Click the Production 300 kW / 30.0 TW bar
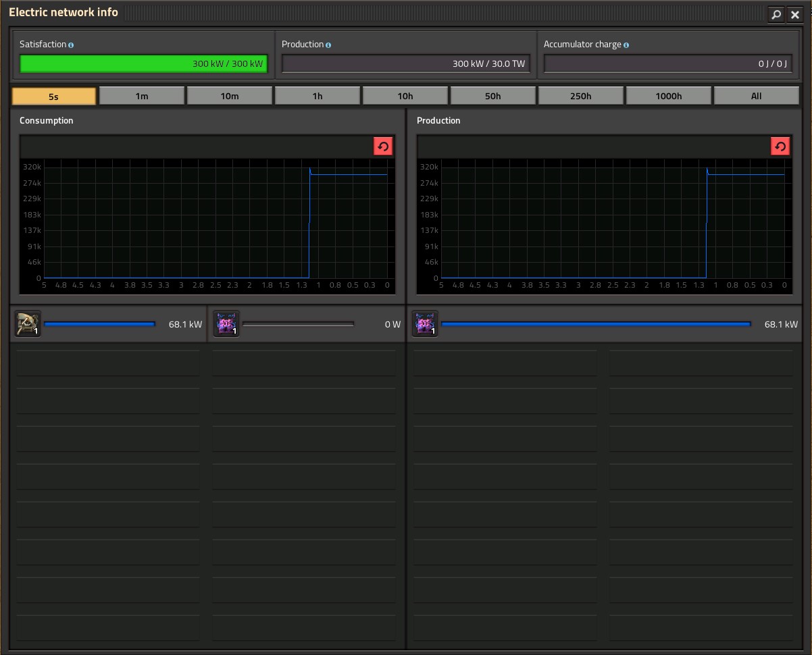This screenshot has height=655, width=812. pos(405,63)
